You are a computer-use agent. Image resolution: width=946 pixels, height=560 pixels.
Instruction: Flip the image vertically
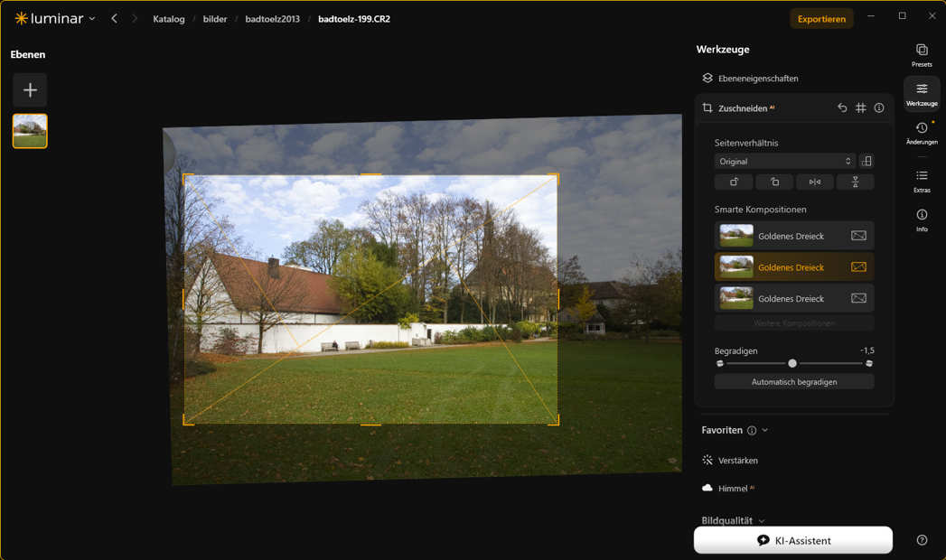pos(855,182)
